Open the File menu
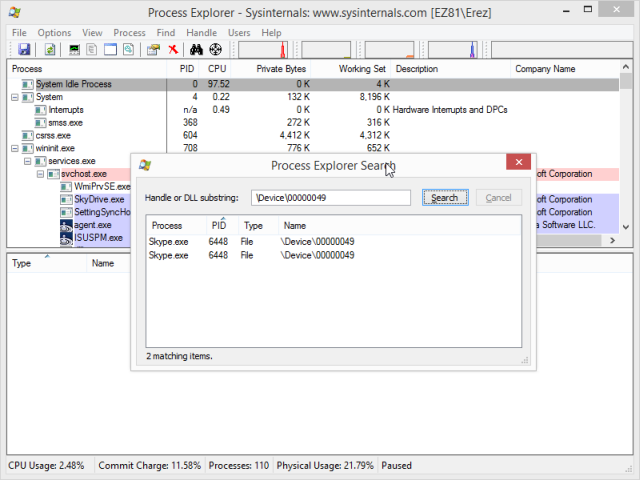This screenshot has height=480, width=640. [x=19, y=33]
